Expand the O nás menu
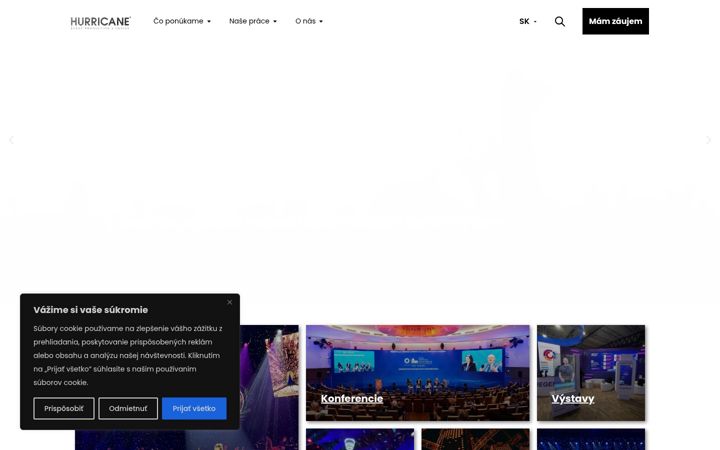This screenshot has width=720, height=450. (309, 21)
